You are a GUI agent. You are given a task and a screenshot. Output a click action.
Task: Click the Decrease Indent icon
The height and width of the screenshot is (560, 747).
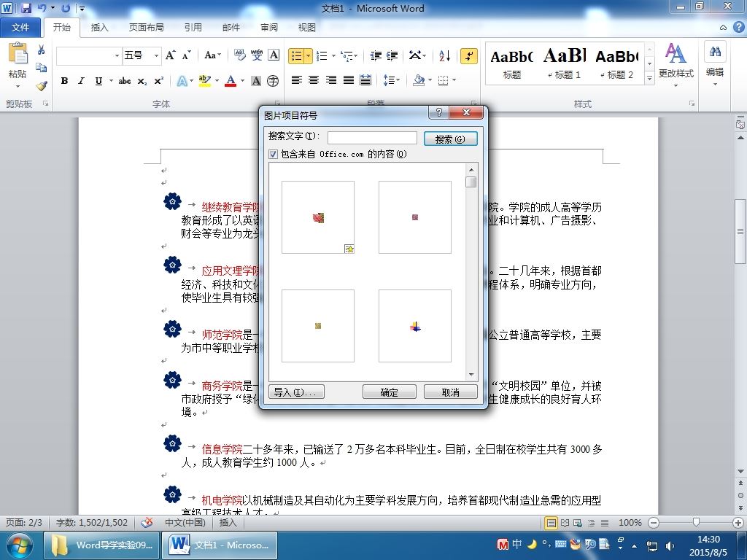tap(376, 55)
